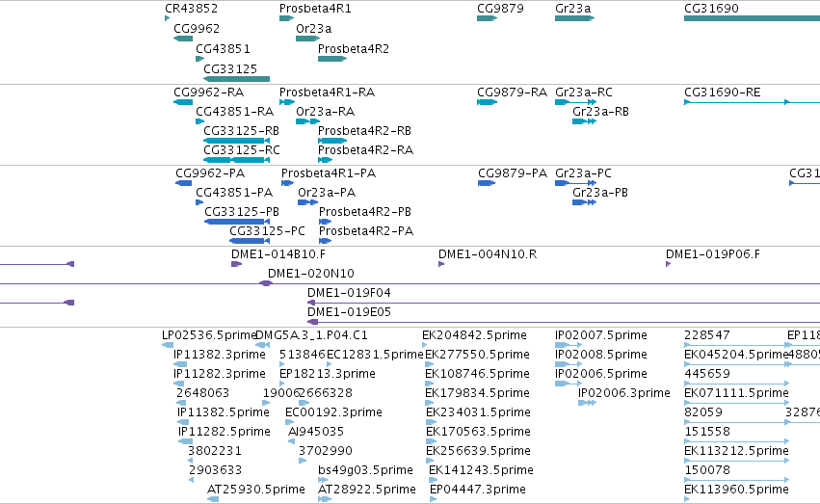Select the CG33125-PB protein label
The image size is (820, 504).
pos(242,212)
